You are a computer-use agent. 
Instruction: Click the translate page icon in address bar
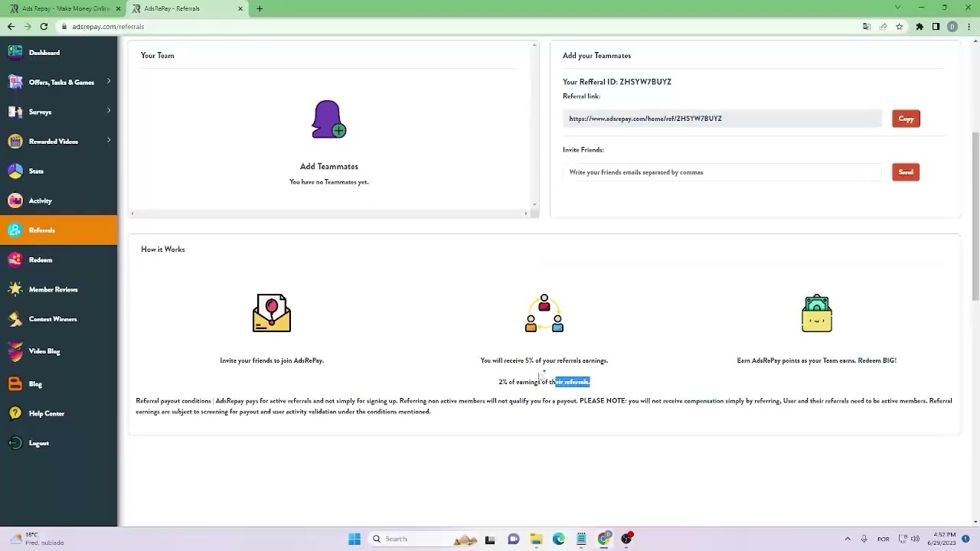(x=867, y=26)
